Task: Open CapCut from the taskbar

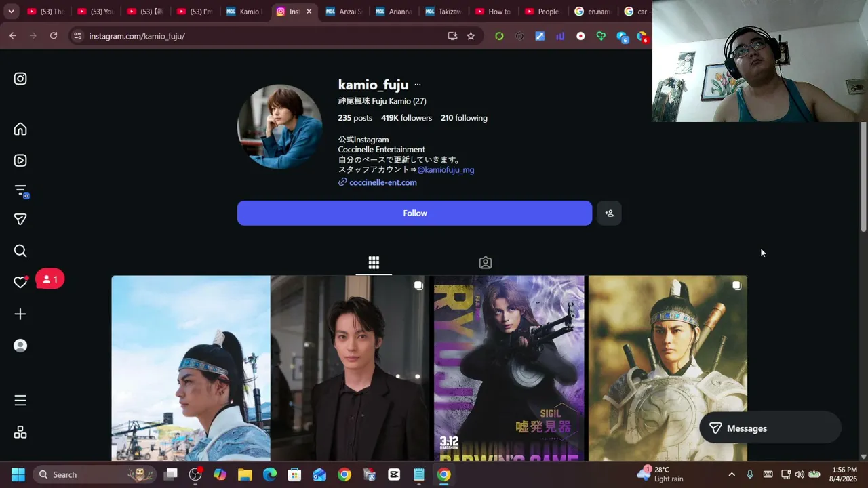Action: 394,474
